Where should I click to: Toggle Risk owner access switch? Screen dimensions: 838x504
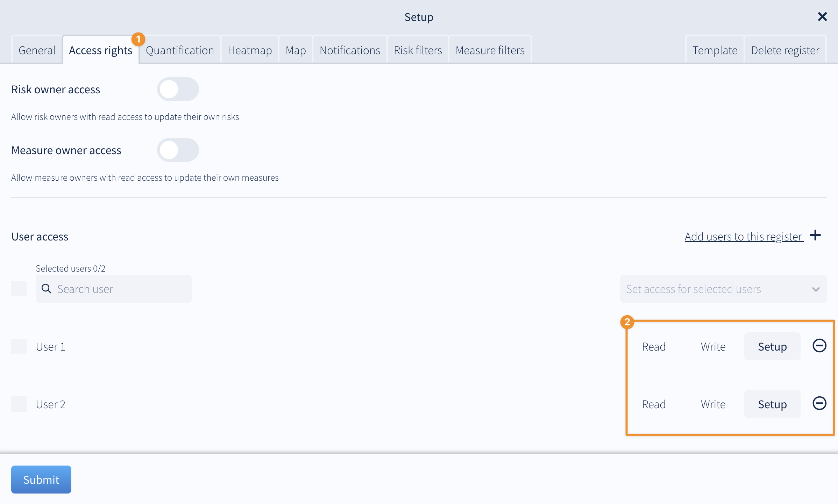178,89
